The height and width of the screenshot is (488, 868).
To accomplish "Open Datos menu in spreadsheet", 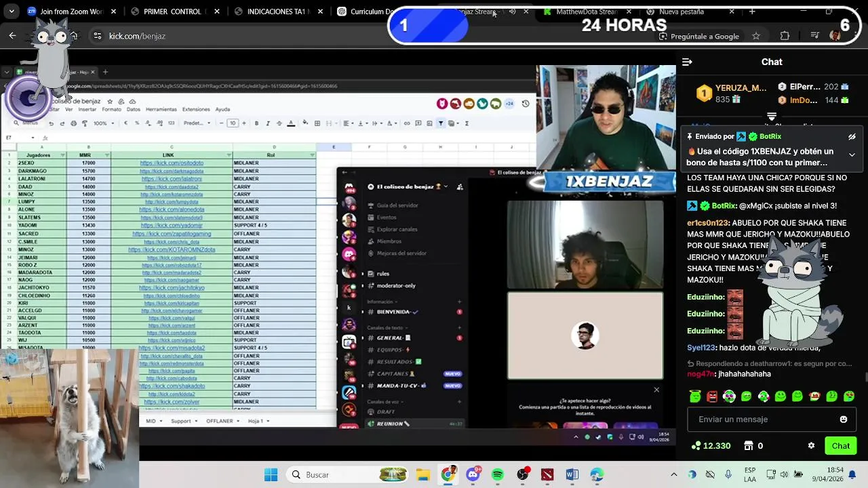I will tap(134, 109).
